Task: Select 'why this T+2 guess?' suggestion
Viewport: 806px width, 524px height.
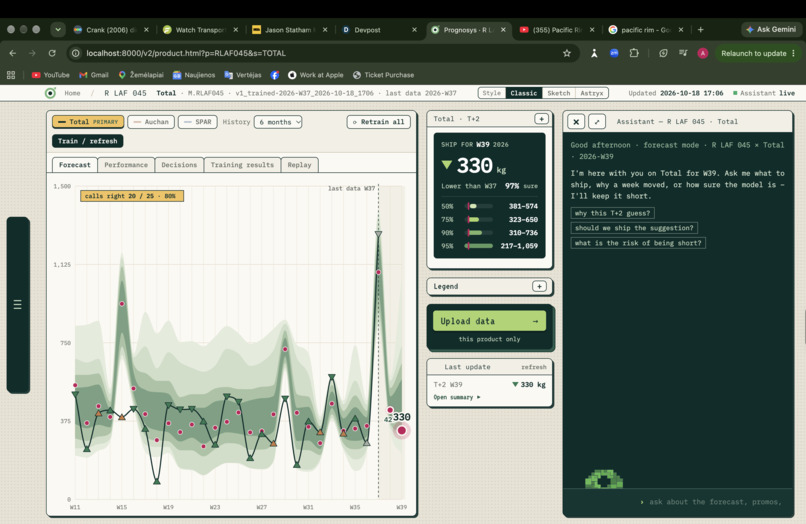Action: [612, 213]
